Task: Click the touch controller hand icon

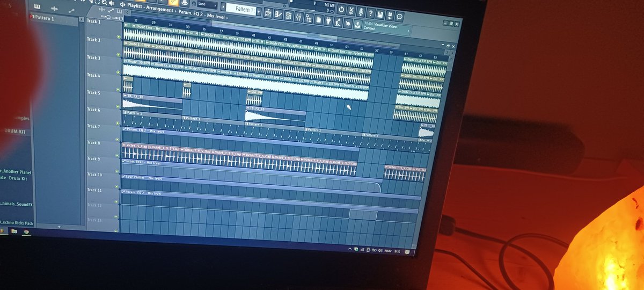Action: click(x=348, y=23)
